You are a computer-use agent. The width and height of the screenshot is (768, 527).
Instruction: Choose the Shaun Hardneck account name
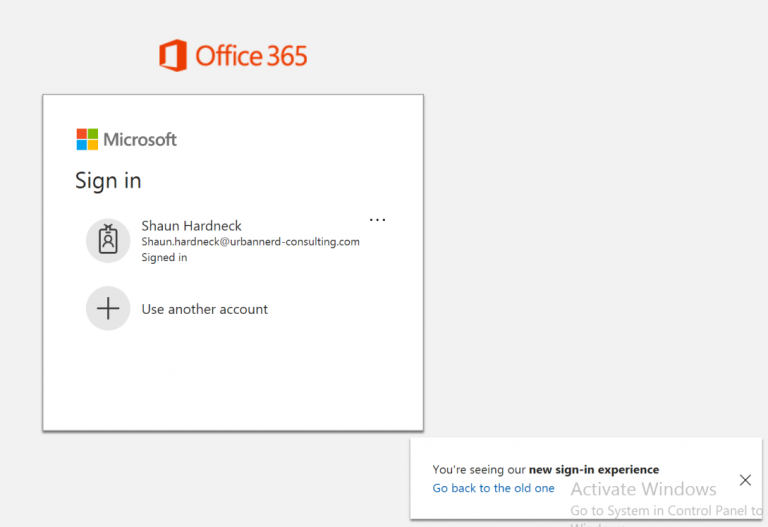tap(191, 226)
